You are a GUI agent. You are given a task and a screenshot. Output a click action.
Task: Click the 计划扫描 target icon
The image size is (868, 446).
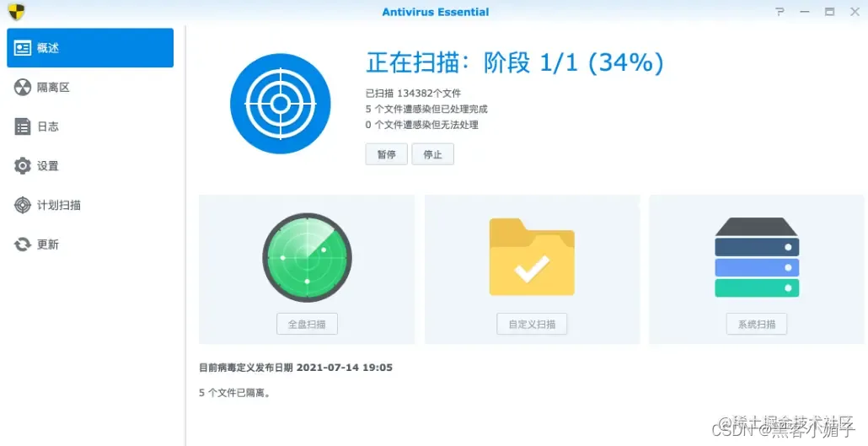pos(22,205)
